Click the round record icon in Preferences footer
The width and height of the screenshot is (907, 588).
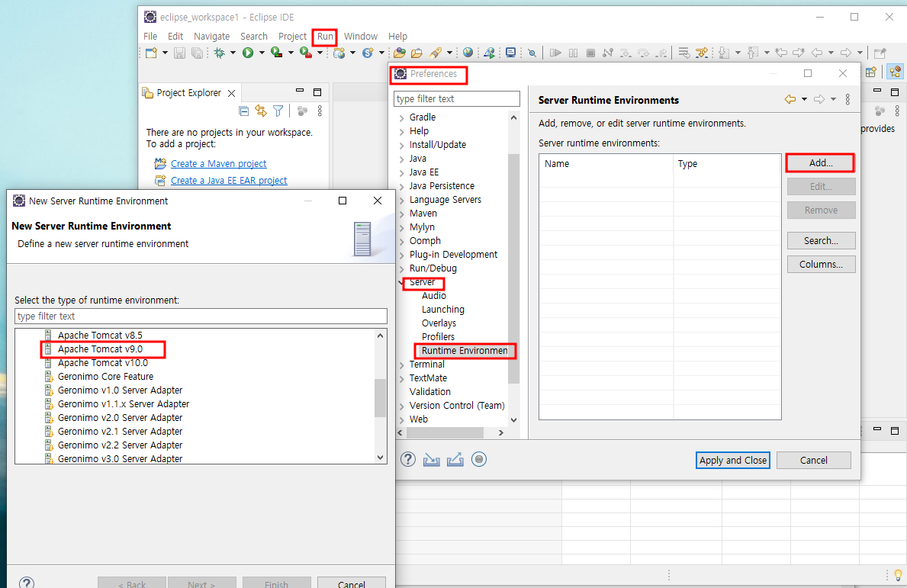479,460
